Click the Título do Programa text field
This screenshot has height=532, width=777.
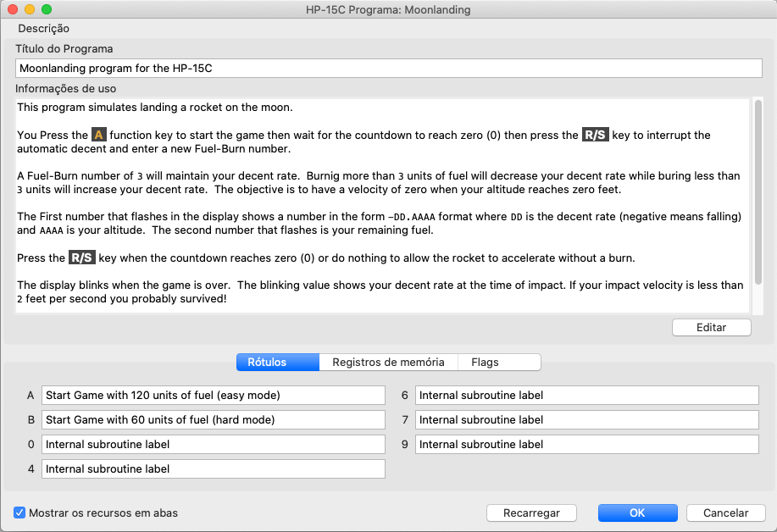pyautogui.click(x=388, y=69)
